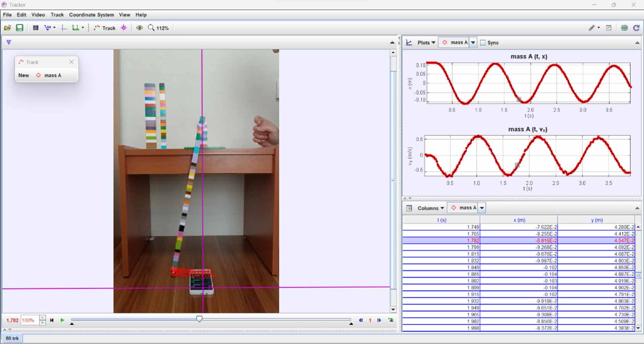Open the Plots dropdown menu
This screenshot has height=344, width=644.
[424, 42]
